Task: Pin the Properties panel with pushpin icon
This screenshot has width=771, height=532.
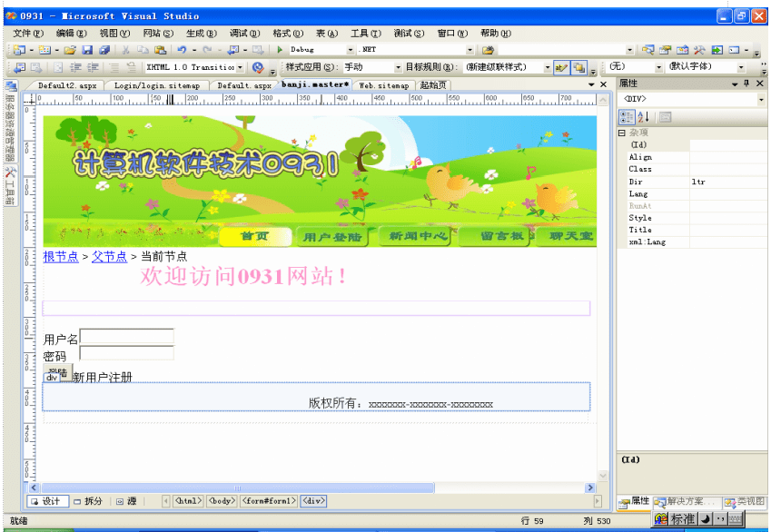Action: tap(746, 84)
